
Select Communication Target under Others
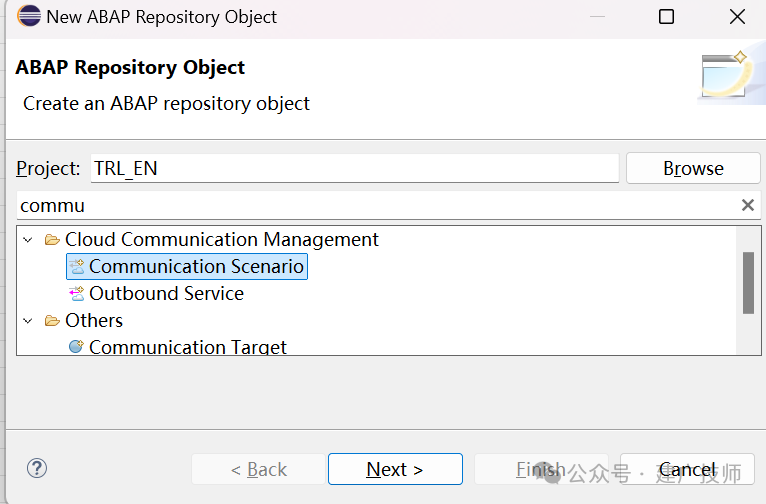188,347
